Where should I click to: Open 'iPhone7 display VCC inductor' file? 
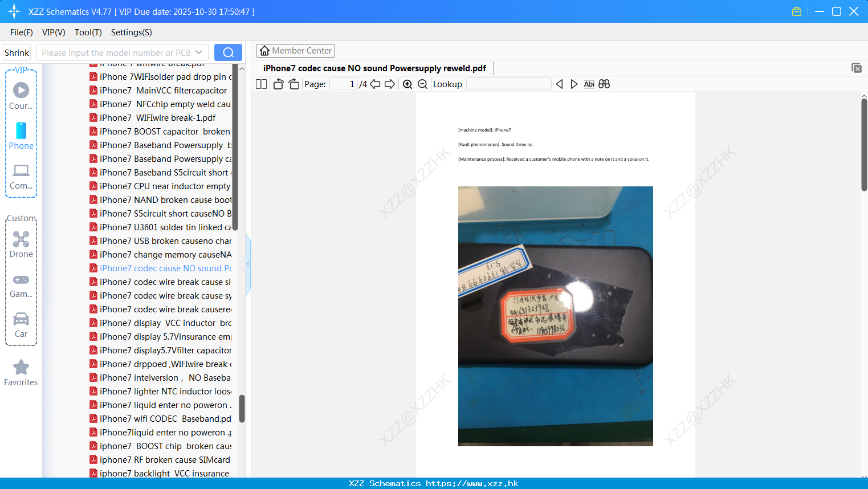pyautogui.click(x=161, y=323)
